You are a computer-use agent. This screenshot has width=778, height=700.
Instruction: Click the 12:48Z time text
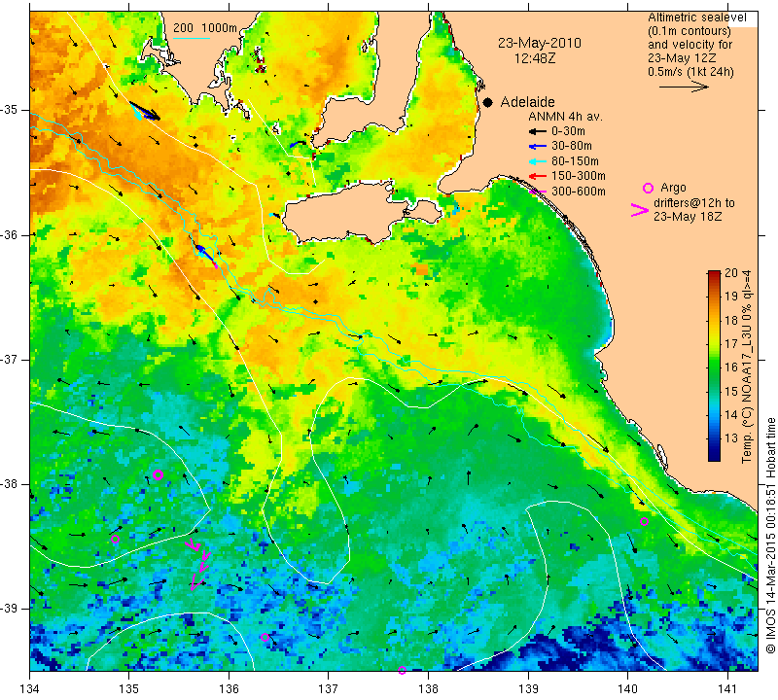535,58
